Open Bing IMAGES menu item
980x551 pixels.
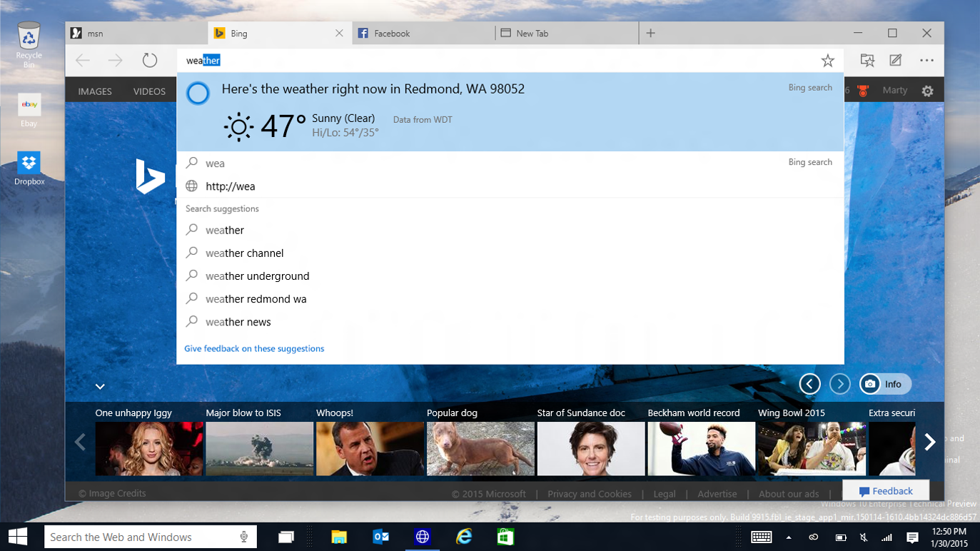[x=95, y=91]
